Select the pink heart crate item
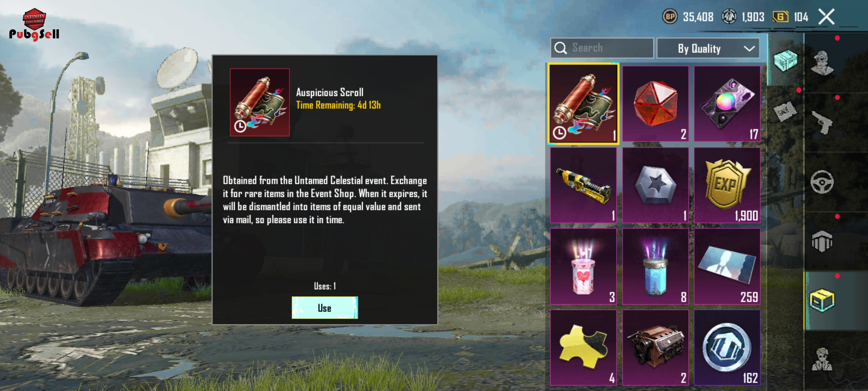868x391 pixels. tap(583, 266)
